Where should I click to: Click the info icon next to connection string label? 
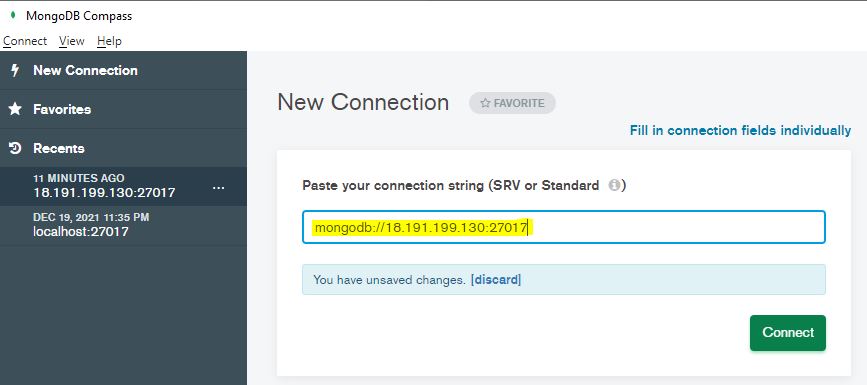(614, 185)
